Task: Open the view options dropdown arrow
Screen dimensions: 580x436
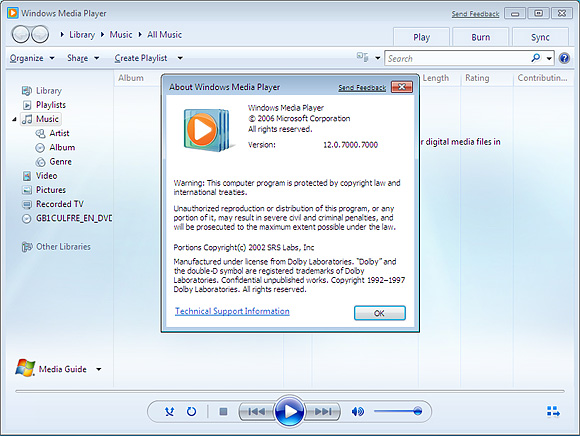Action: [x=377, y=58]
